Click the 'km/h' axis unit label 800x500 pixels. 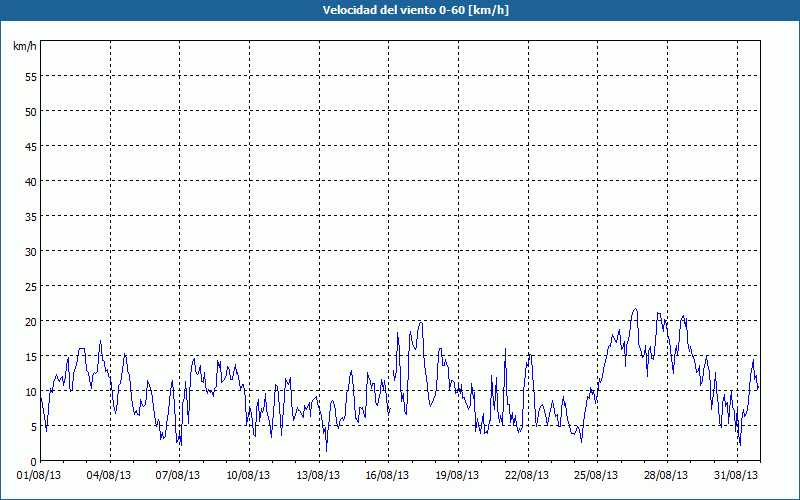24,46
